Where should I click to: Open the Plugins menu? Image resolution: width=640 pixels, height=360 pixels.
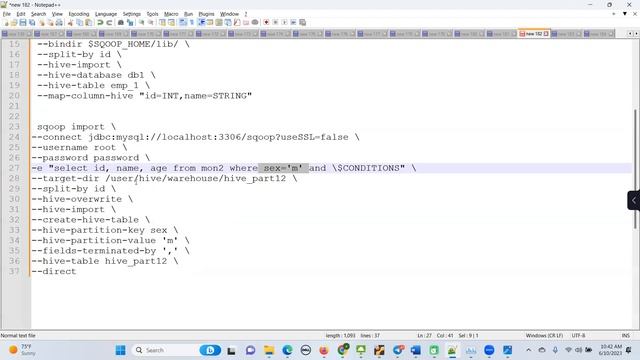point(206,14)
